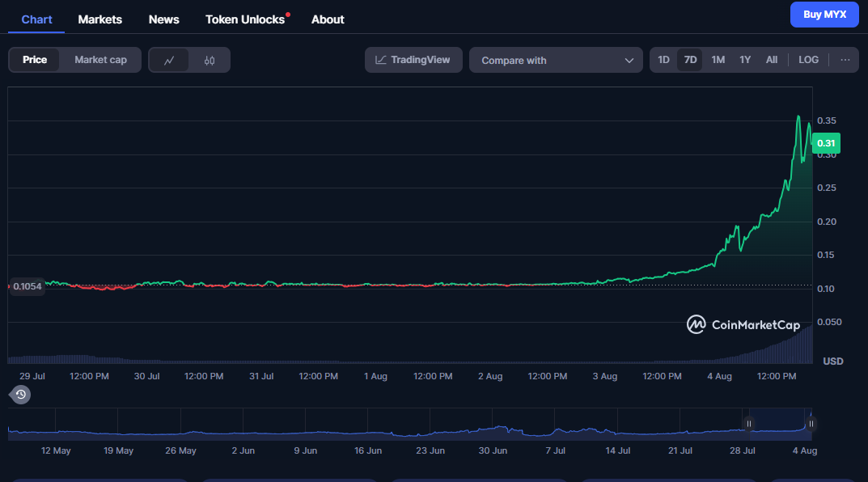Open TradingView chart mode
The width and height of the screenshot is (868, 482).
[x=413, y=60]
